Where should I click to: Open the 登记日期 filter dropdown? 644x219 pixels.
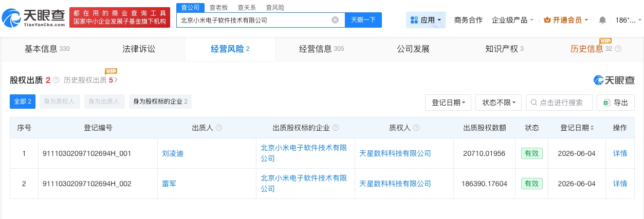[448, 103]
